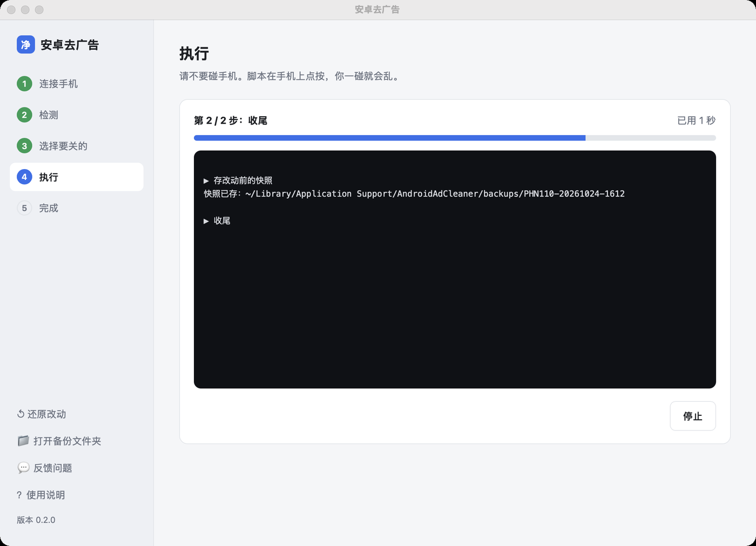The height and width of the screenshot is (546, 756).
Task: Close the window with the title bar button
Action: (x=11, y=10)
